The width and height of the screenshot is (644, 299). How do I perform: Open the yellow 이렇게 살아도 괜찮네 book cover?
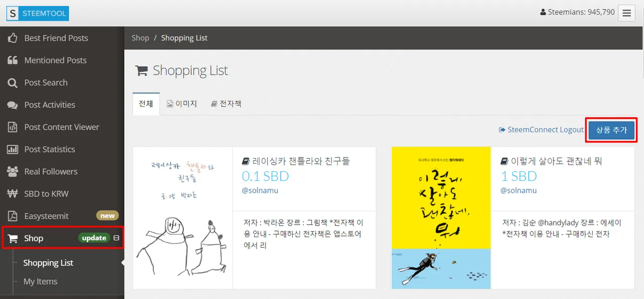441,218
